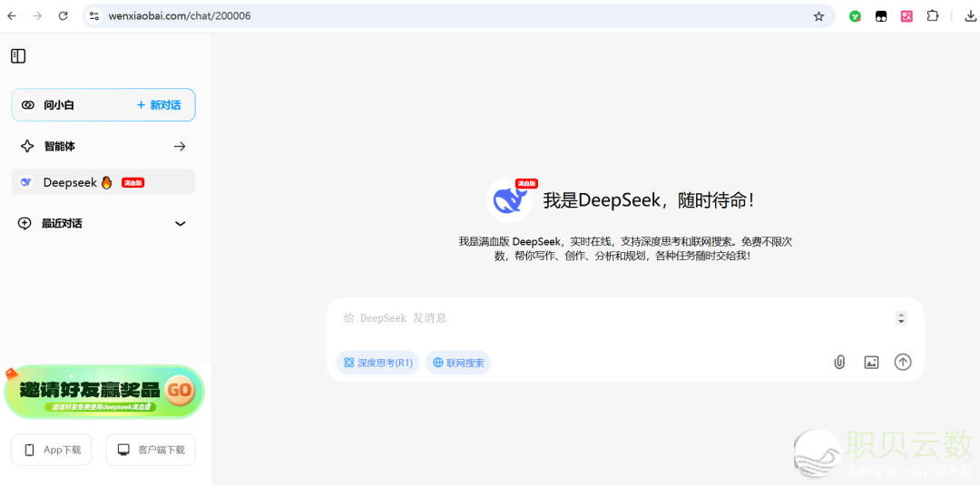Open the 邀请好友赢奖品 banner
Image resolution: width=980 pixels, height=485 pixels.
click(104, 392)
